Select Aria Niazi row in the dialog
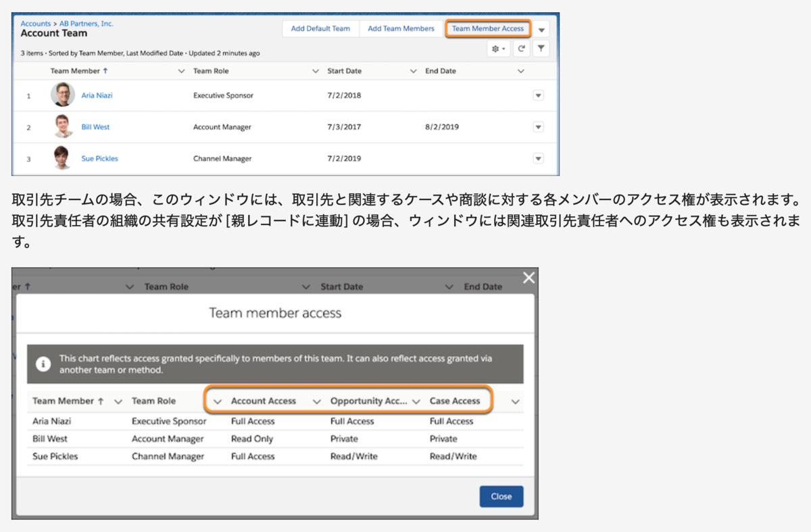 tap(276, 421)
